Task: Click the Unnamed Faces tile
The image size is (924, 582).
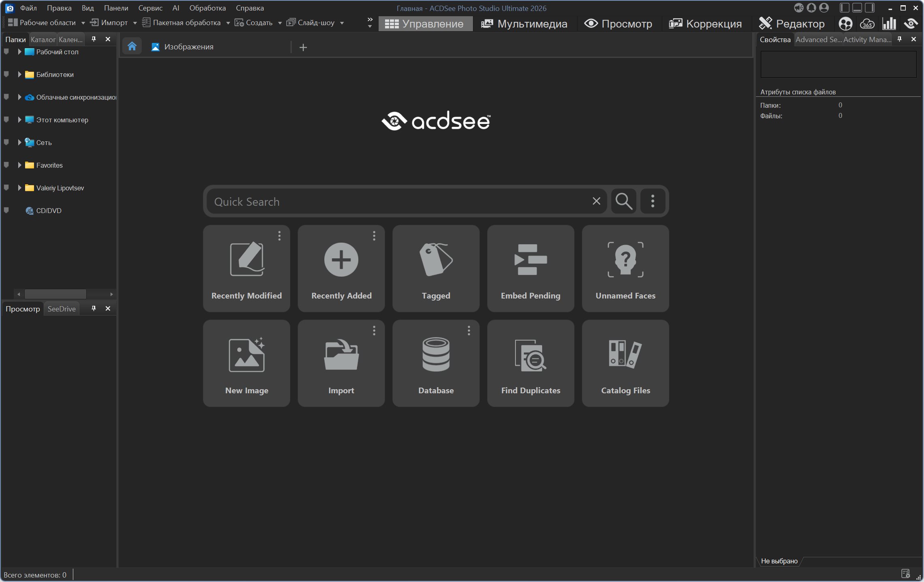Action: (625, 268)
